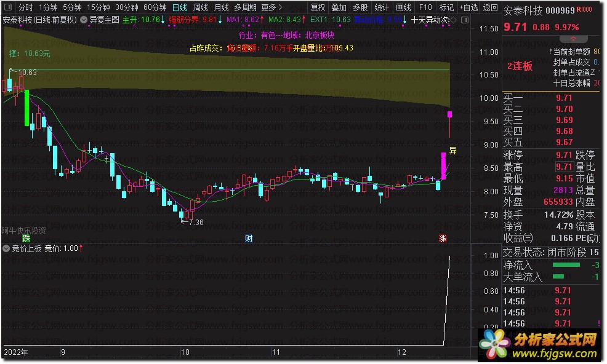Expand the quote panel chevron under price
The image size is (607, 364).
573,39
